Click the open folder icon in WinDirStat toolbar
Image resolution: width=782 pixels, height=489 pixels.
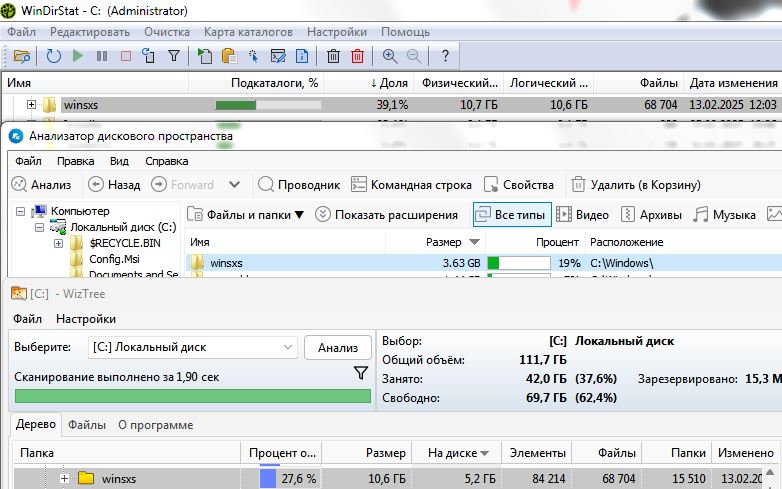(22, 56)
